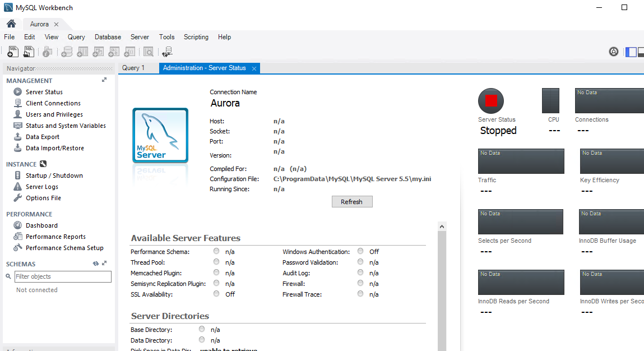This screenshot has width=644, height=351.
Task: Click the Filter objects search field
Action: pyautogui.click(x=63, y=276)
